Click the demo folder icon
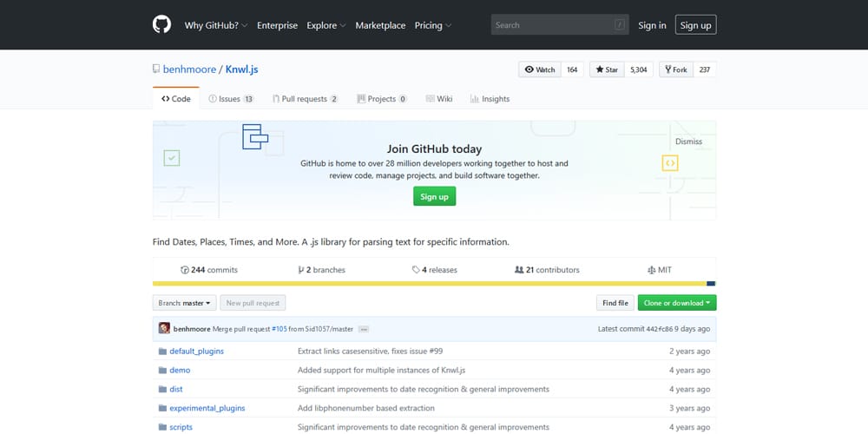This screenshot has height=434, width=868. (x=162, y=371)
